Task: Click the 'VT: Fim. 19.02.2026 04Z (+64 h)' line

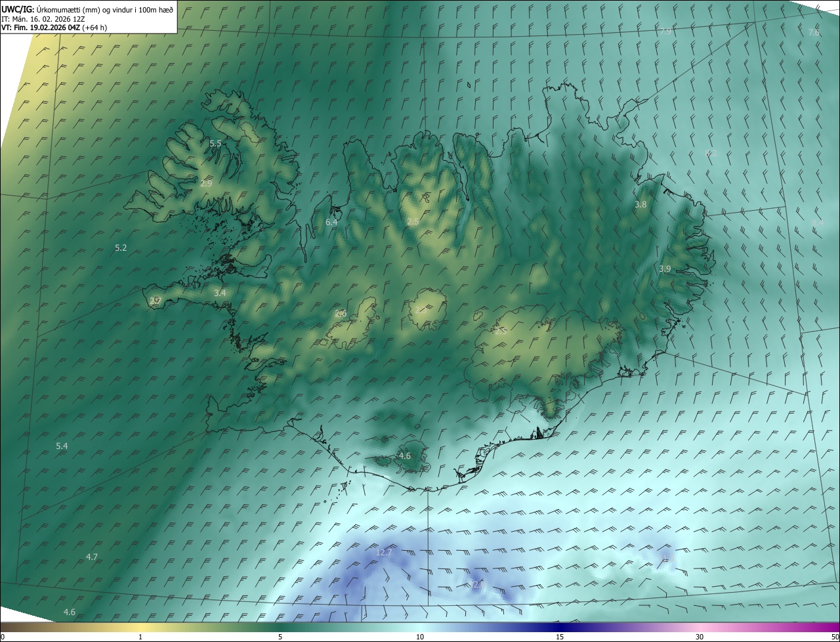Action: (54, 28)
